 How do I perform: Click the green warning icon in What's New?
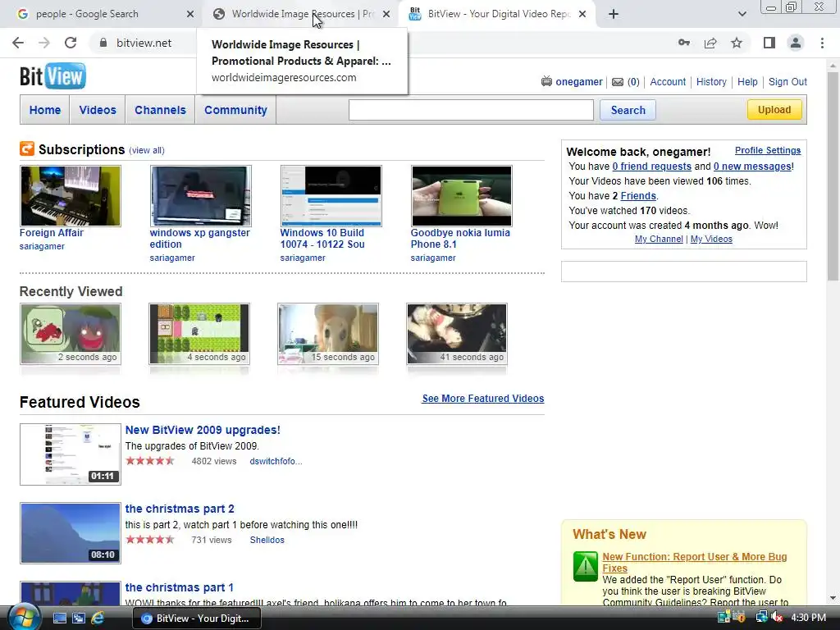pos(585,566)
